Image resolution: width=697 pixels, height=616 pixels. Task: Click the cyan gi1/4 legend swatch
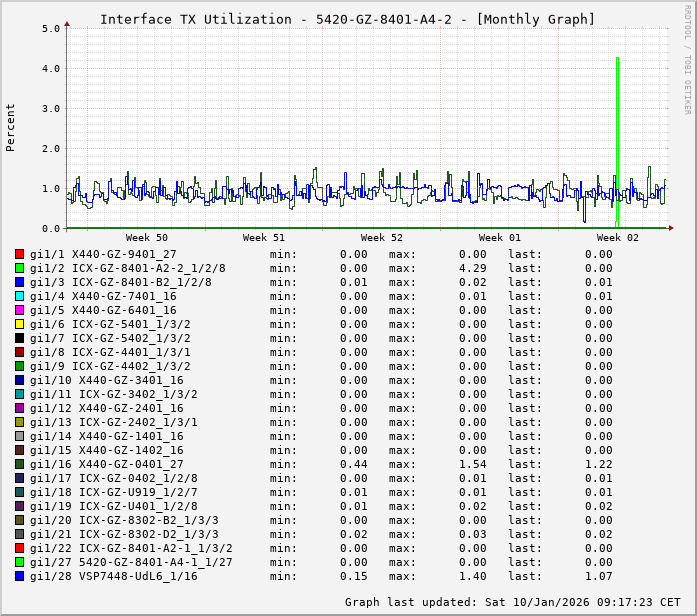[20, 297]
